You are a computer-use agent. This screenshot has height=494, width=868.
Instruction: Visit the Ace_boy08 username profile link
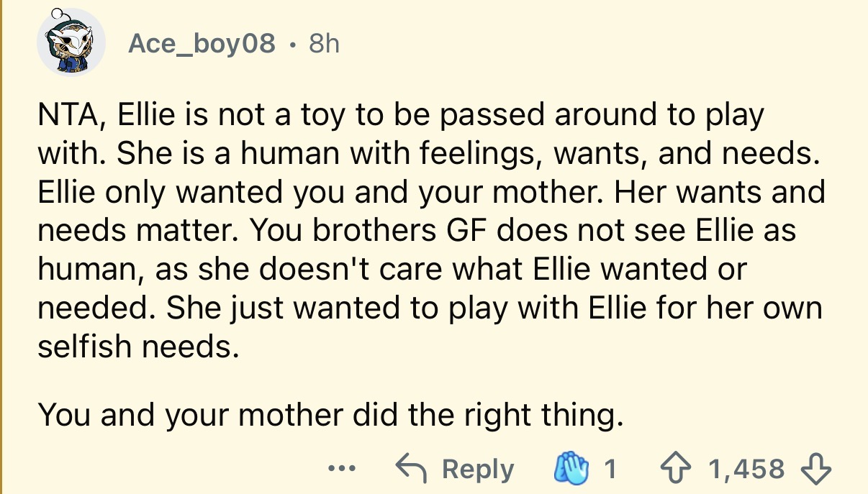pos(202,44)
